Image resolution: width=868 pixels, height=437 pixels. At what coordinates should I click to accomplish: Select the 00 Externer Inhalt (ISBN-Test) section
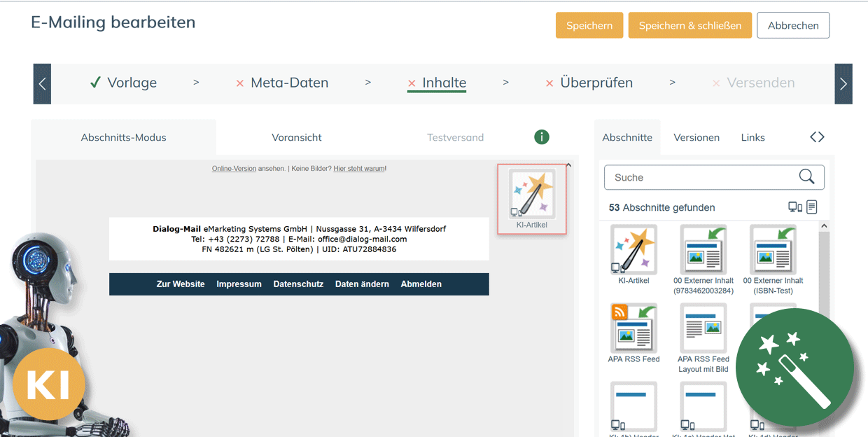pyautogui.click(x=773, y=250)
